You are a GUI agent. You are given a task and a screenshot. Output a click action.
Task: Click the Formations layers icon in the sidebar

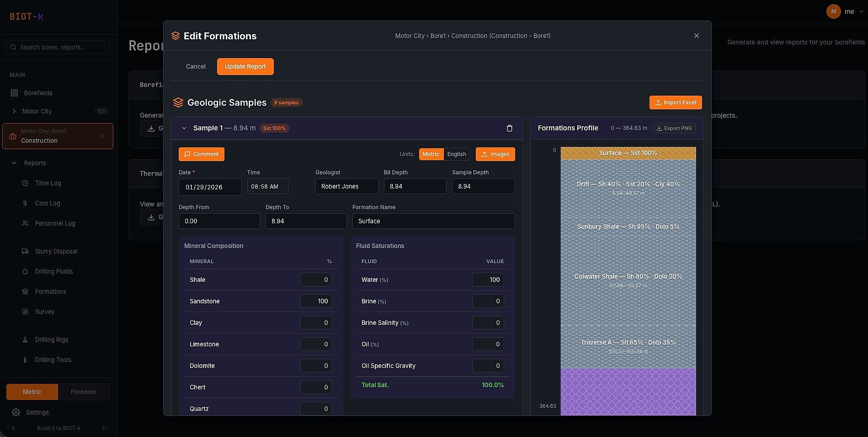25,291
